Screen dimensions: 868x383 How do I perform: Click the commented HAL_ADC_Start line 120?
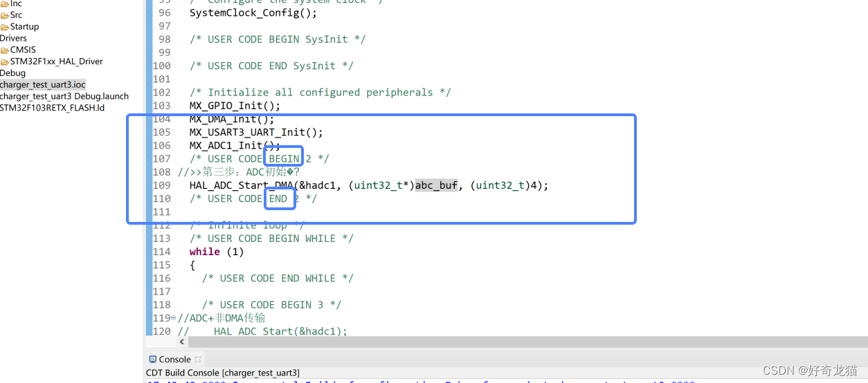(x=262, y=331)
